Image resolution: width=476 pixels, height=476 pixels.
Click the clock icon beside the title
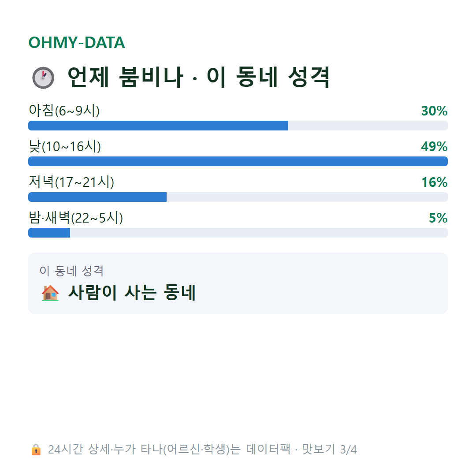[43, 78]
